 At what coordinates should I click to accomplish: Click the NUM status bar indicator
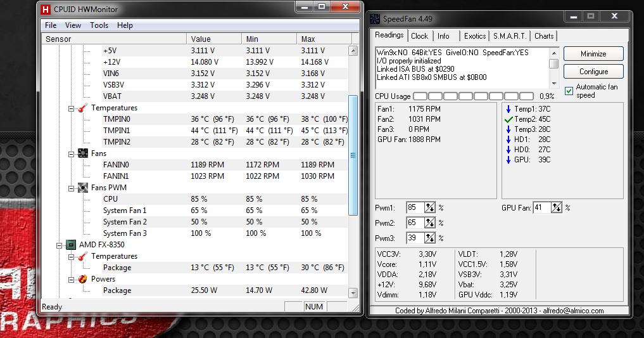click(x=314, y=307)
